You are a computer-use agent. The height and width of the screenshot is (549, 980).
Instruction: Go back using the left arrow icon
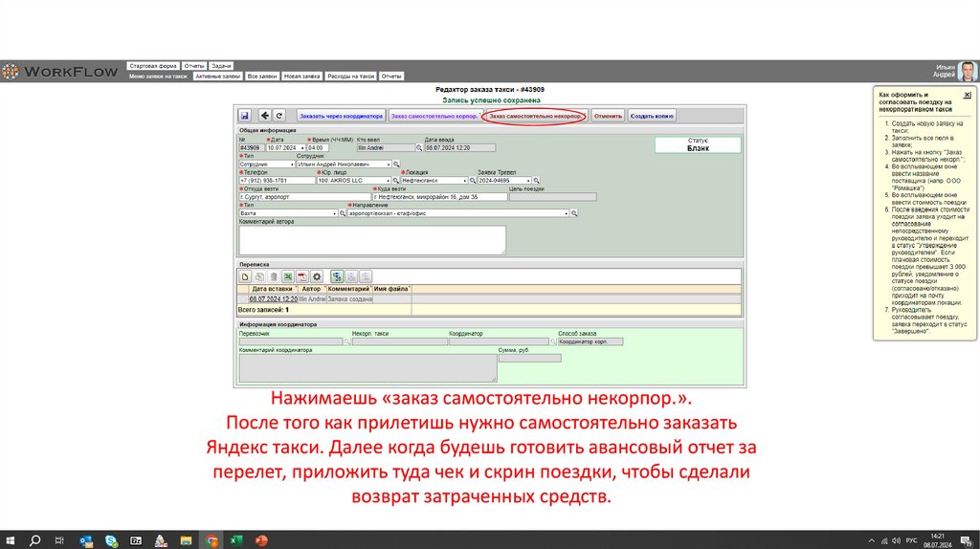pos(264,116)
